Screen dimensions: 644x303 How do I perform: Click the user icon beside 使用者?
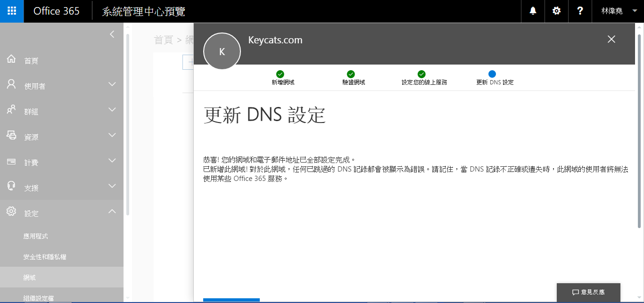point(11,85)
